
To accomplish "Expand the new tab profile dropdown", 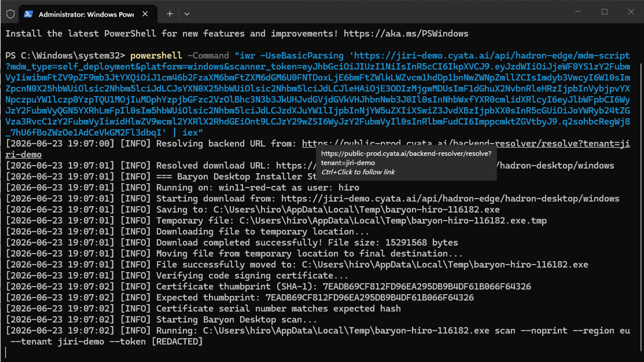I will [x=187, y=14].
